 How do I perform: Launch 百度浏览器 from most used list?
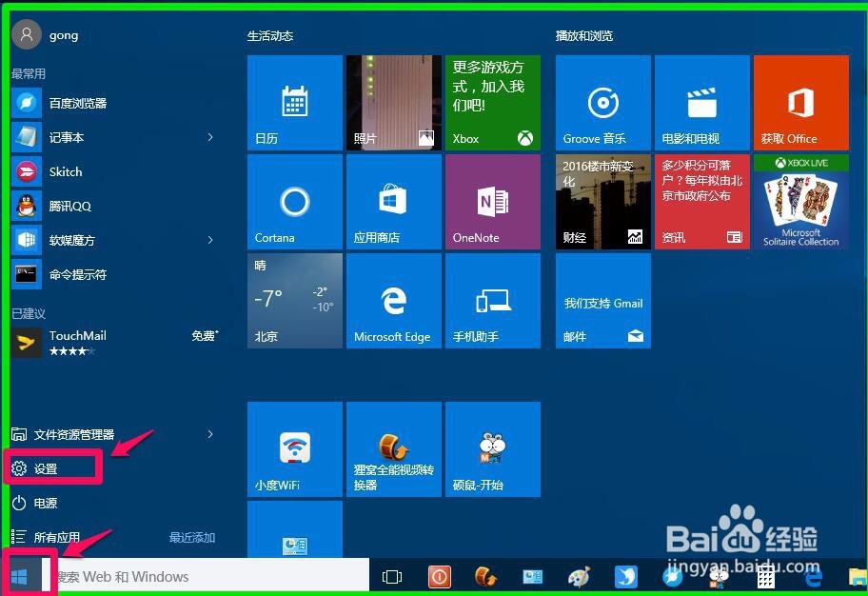(x=115, y=103)
